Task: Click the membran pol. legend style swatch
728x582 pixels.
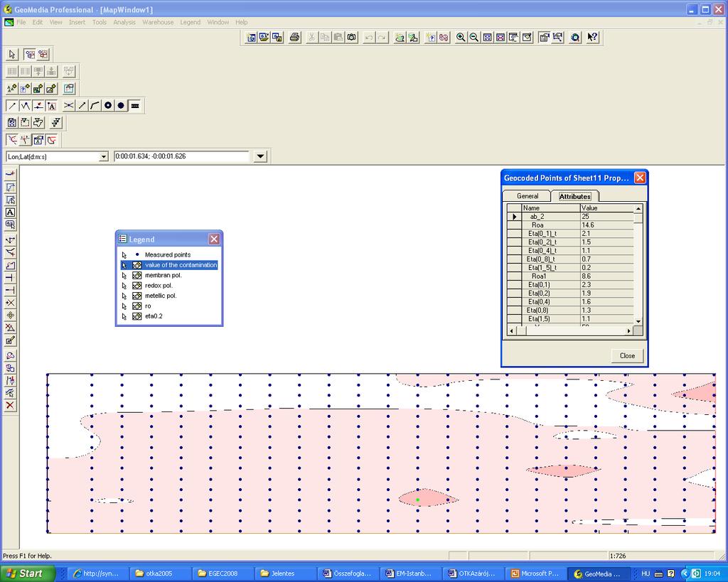Action: pyautogui.click(x=136, y=275)
